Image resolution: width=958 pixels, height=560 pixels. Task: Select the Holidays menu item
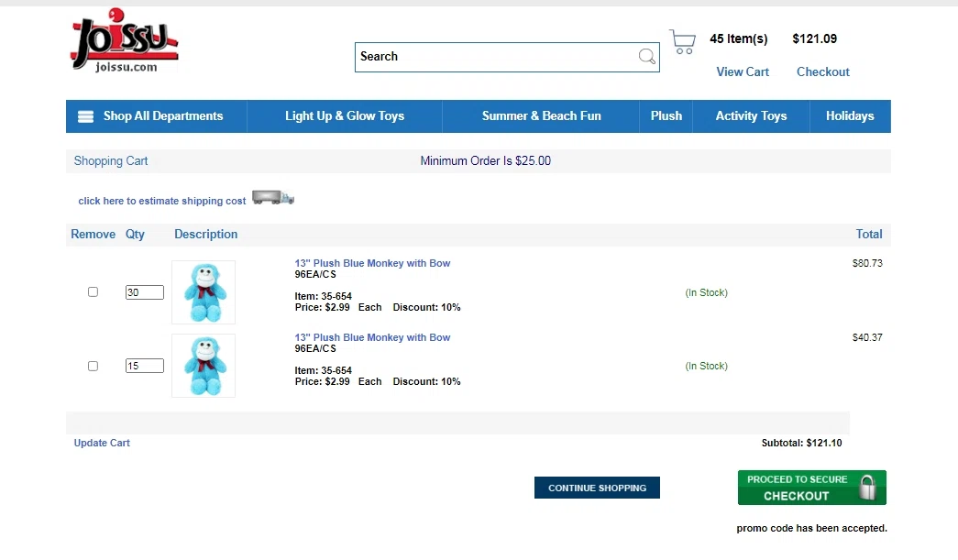(850, 116)
